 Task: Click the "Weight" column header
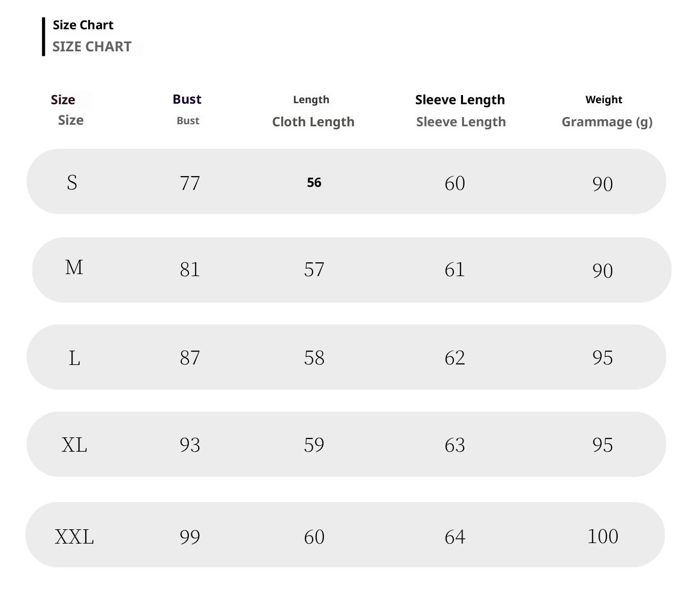coord(604,100)
